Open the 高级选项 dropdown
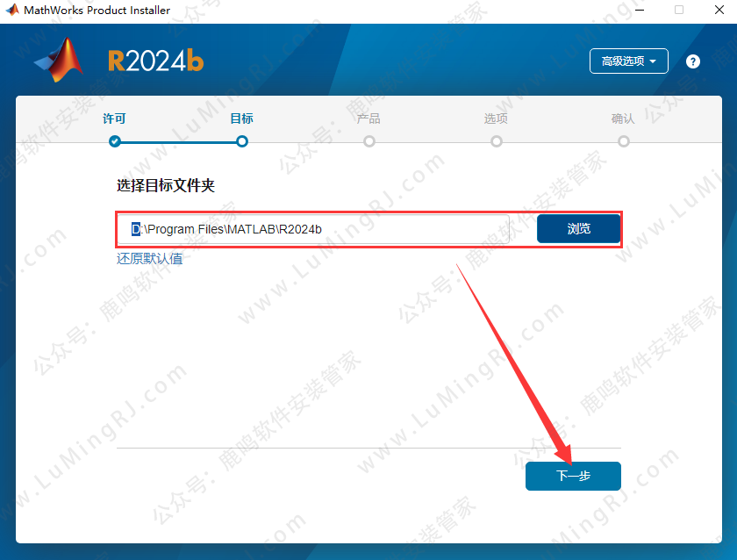This screenshot has height=560, width=737. (x=628, y=61)
